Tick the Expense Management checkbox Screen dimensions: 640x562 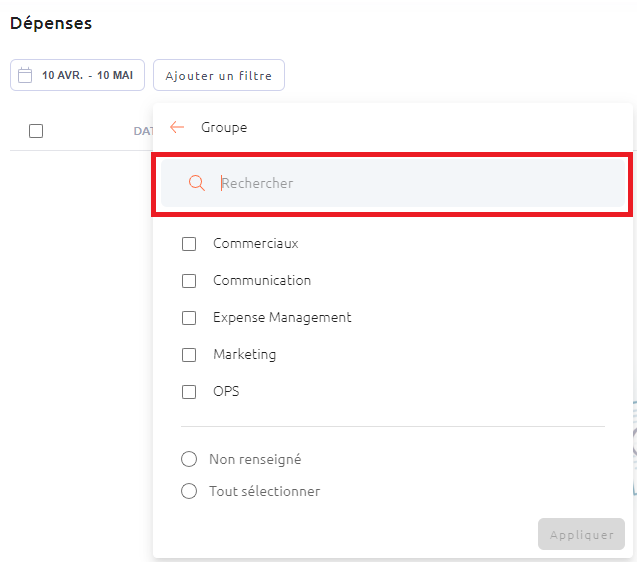click(x=189, y=318)
